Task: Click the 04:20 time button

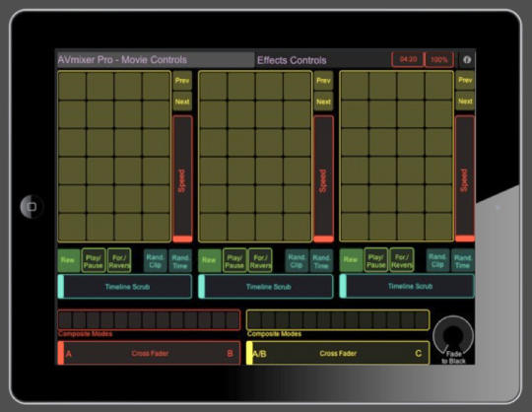Action: coord(408,60)
